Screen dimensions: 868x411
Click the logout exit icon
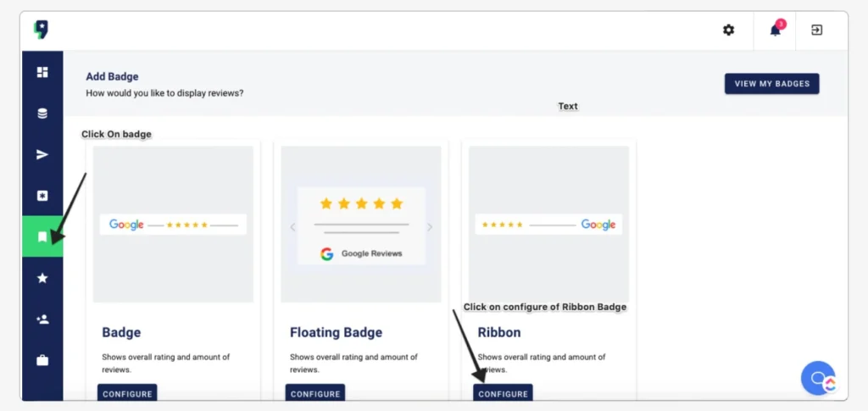click(816, 30)
